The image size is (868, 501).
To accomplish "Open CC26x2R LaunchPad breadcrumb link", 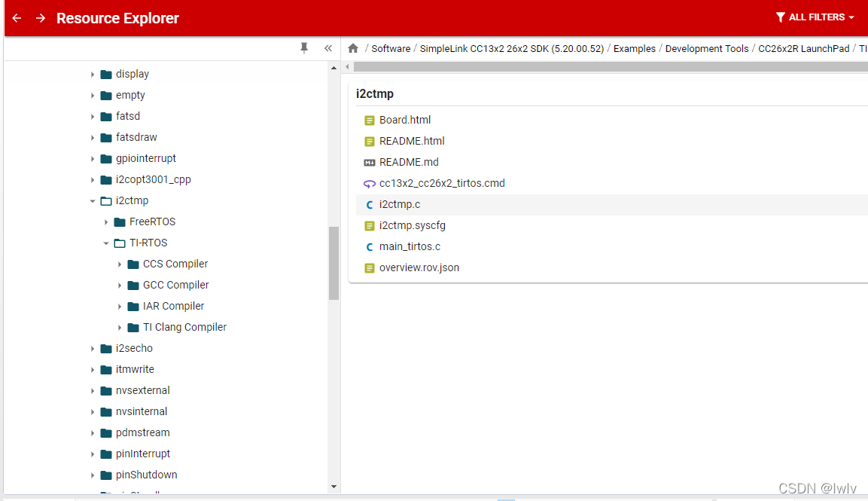I will click(x=804, y=49).
